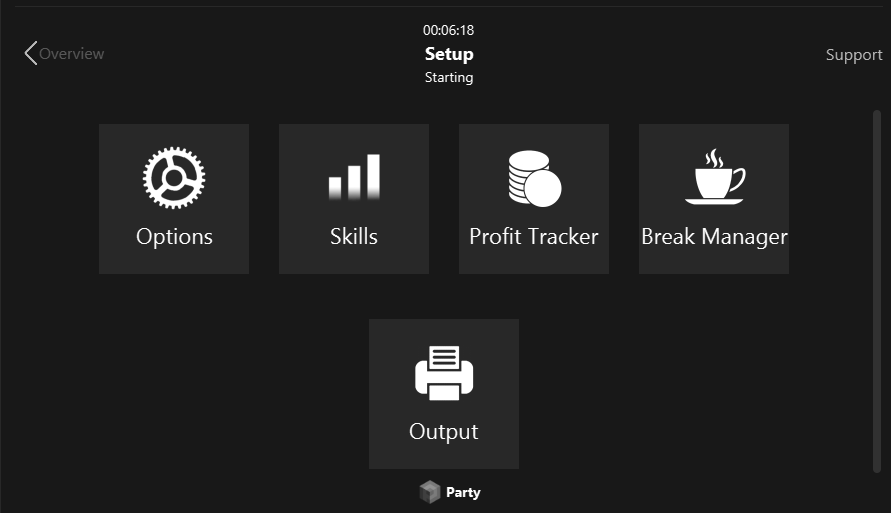891x513 pixels.
Task: Open the Output text label
Action: pyautogui.click(x=444, y=432)
